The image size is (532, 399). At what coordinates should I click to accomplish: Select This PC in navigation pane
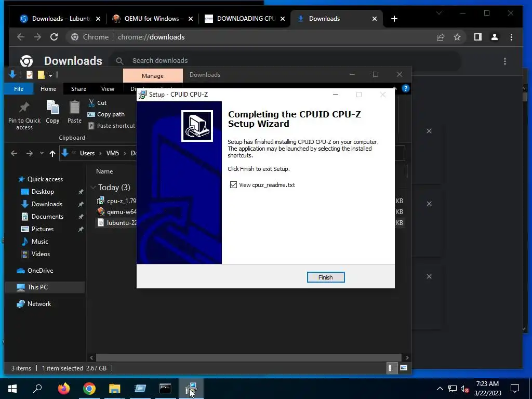(x=37, y=287)
